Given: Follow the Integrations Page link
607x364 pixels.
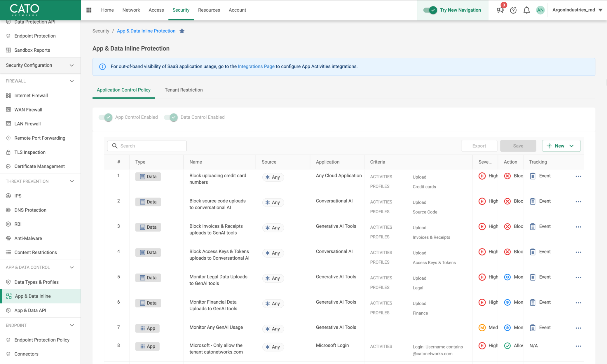Looking at the screenshot, I should pos(256,66).
